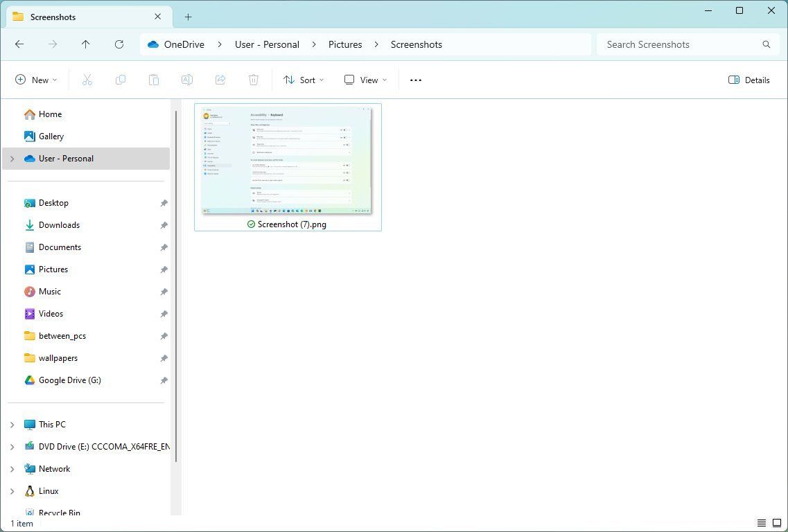Click the Paste icon in the toolbar
Viewport: 788px width, 532px height.
tap(154, 80)
